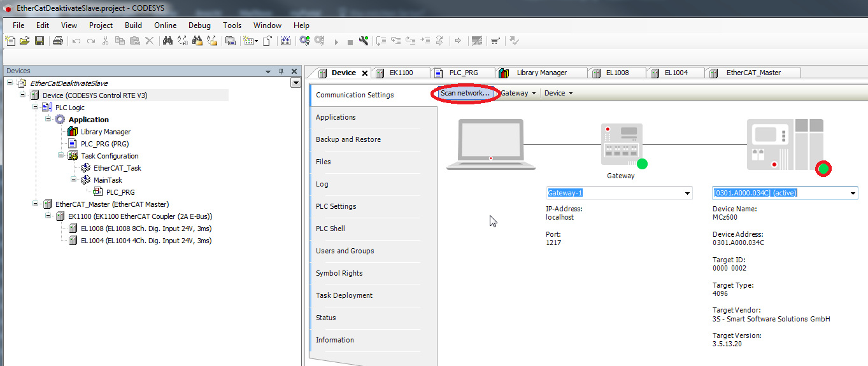This screenshot has width=868, height=366.
Task: Switch to the EtherCAT_Master editor tab
Action: 753,73
